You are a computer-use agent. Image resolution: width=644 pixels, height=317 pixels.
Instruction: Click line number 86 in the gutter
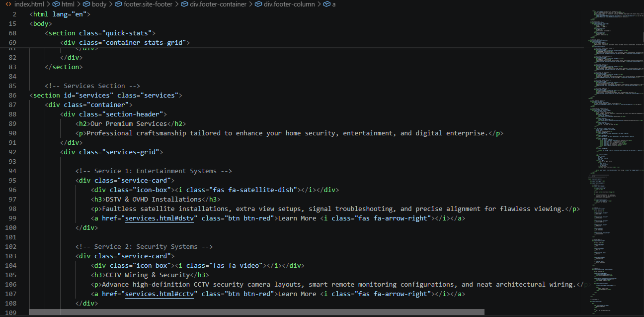click(12, 95)
